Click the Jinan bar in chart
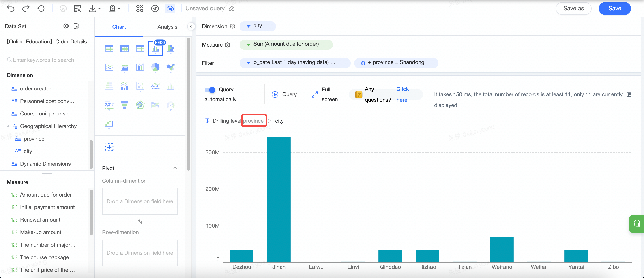 pos(279,199)
